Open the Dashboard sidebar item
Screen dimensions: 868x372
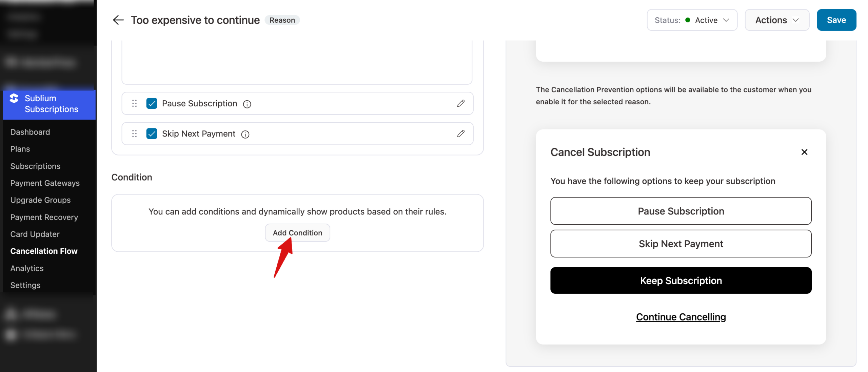point(30,132)
